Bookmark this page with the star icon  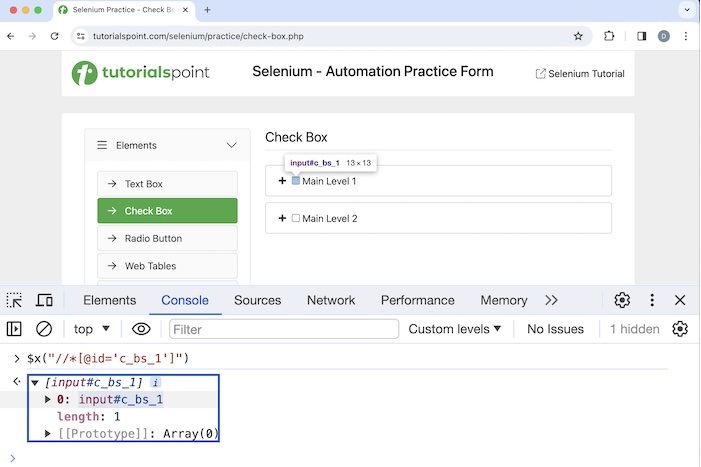(578, 36)
